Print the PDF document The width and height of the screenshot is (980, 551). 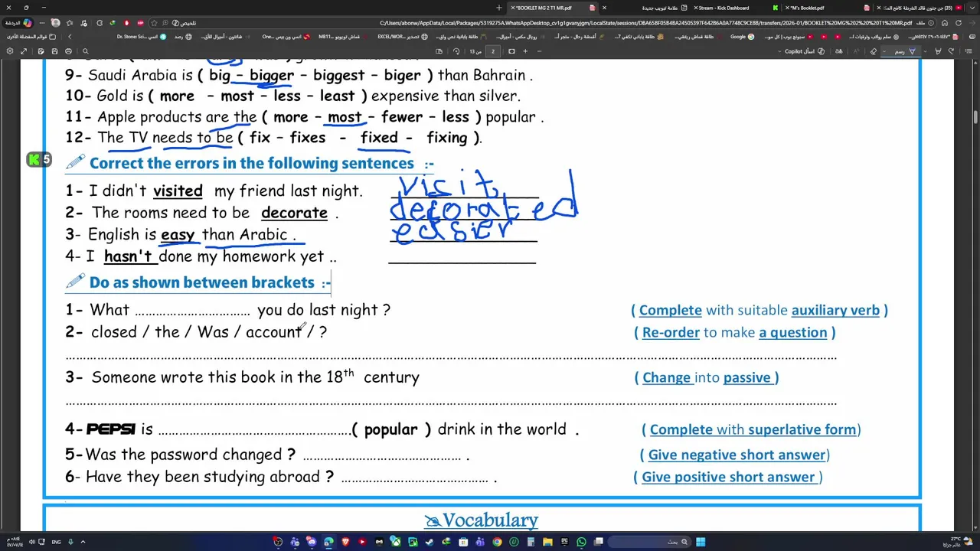pos(68,51)
